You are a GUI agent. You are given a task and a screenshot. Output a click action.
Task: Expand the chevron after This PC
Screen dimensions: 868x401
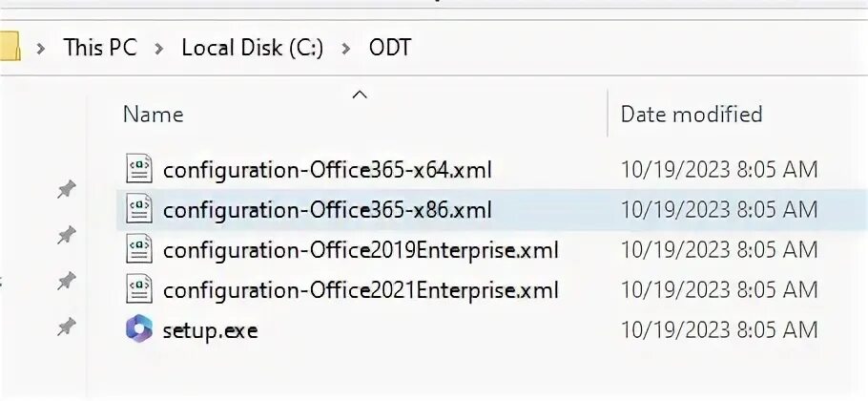(x=159, y=48)
